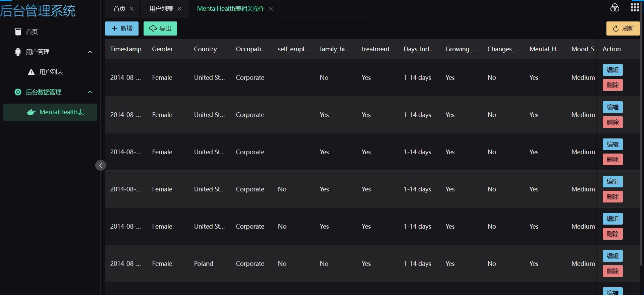Click the 后台管理系统 title
The image size is (644, 295).
coord(38,11)
